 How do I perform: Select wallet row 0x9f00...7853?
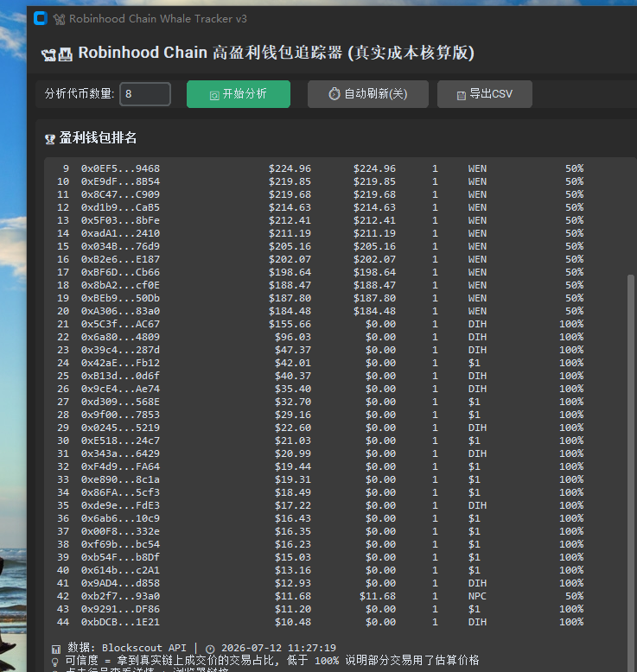(x=320, y=415)
